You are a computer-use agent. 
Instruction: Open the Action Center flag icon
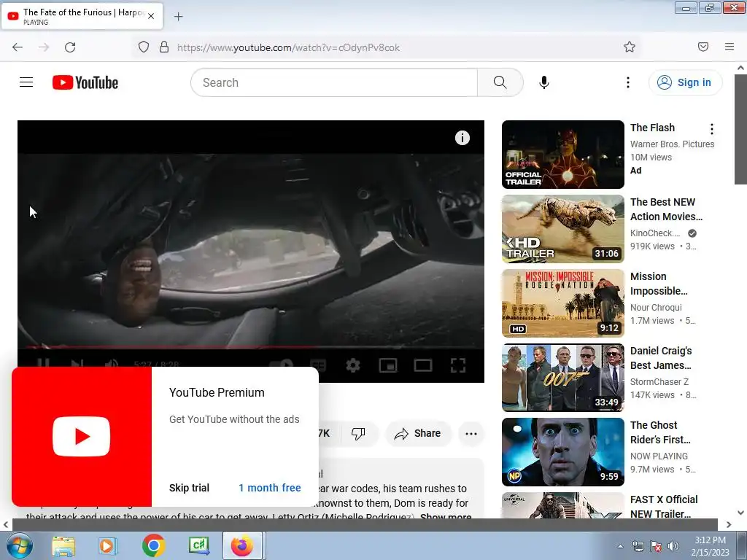point(656,546)
